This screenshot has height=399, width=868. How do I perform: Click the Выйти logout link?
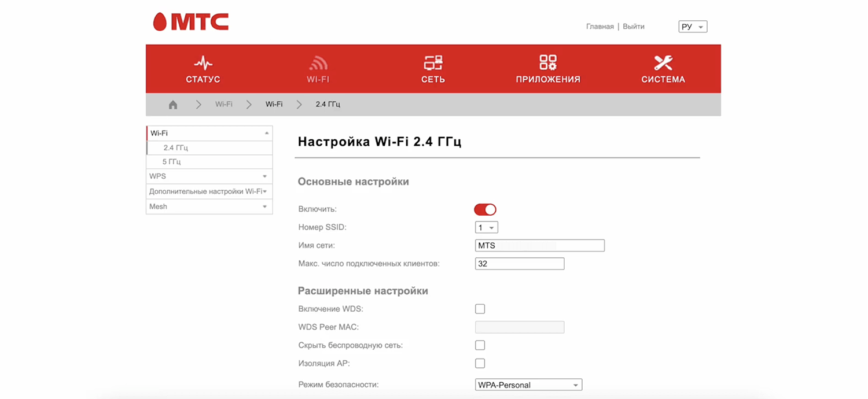click(x=634, y=27)
